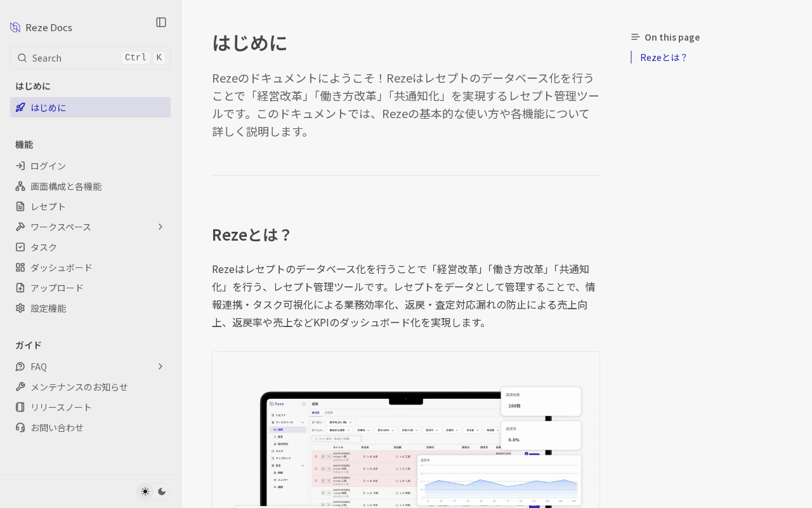
Task: Click the はじめに page title heading
Action: click(x=250, y=43)
